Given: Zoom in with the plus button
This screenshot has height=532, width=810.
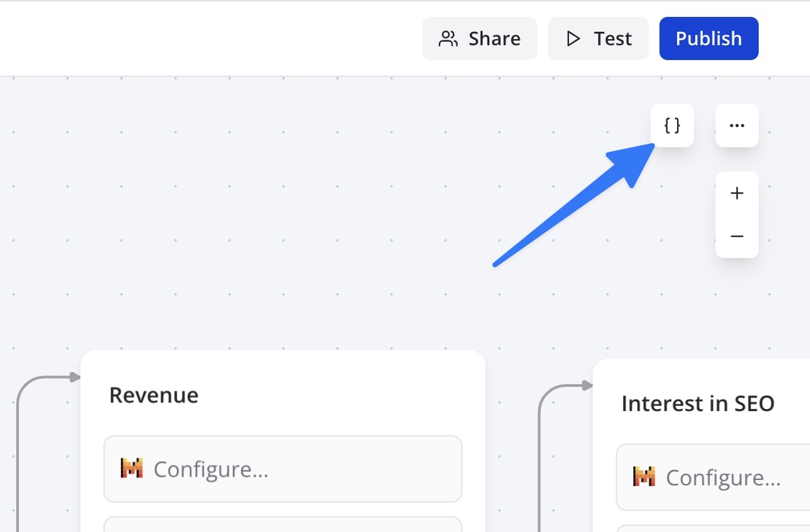Looking at the screenshot, I should tap(737, 194).
